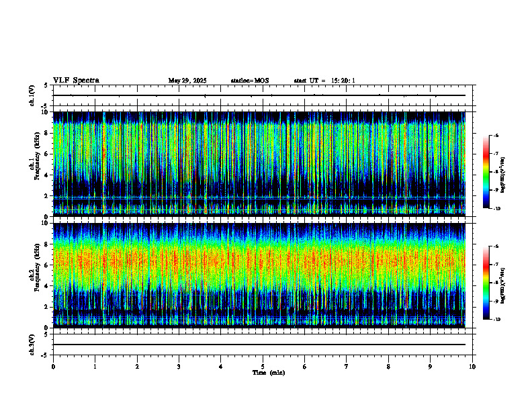The height and width of the screenshot is (411, 532).
Task: Click the time axis tick label "3"
Action: (x=179, y=367)
